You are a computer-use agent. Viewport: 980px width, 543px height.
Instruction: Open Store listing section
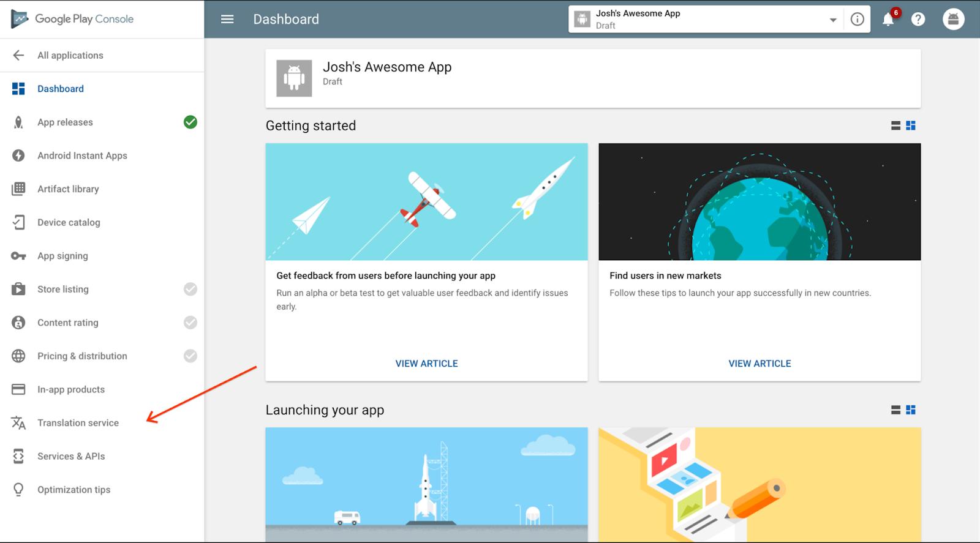[102, 289]
